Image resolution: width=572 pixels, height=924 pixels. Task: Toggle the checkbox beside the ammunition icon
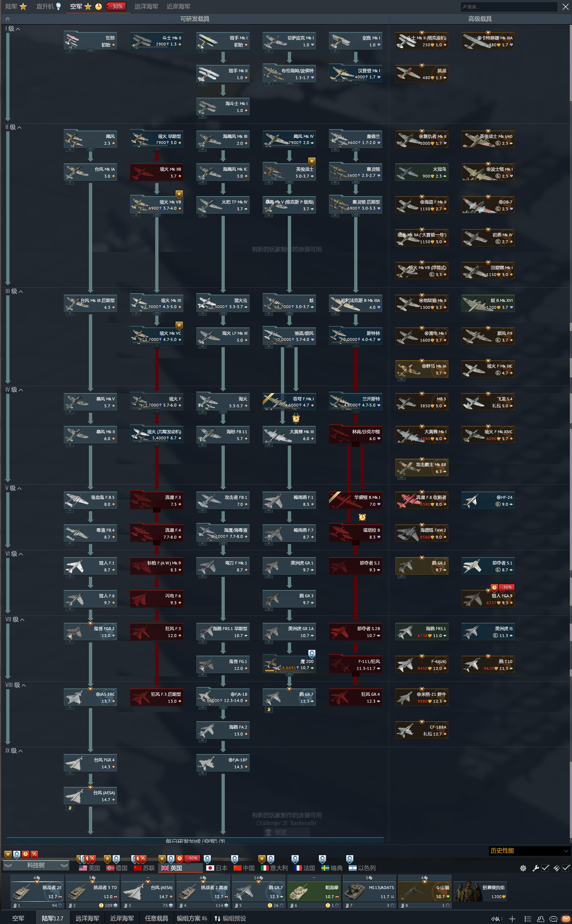(x=565, y=868)
